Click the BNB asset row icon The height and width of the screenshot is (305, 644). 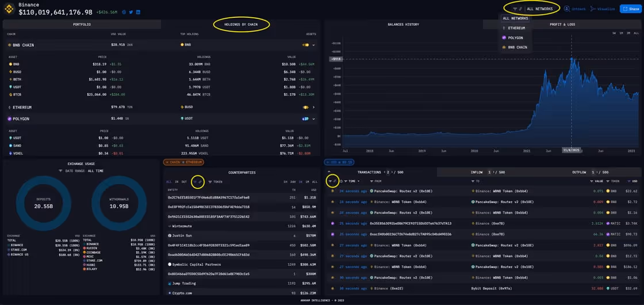(10, 64)
